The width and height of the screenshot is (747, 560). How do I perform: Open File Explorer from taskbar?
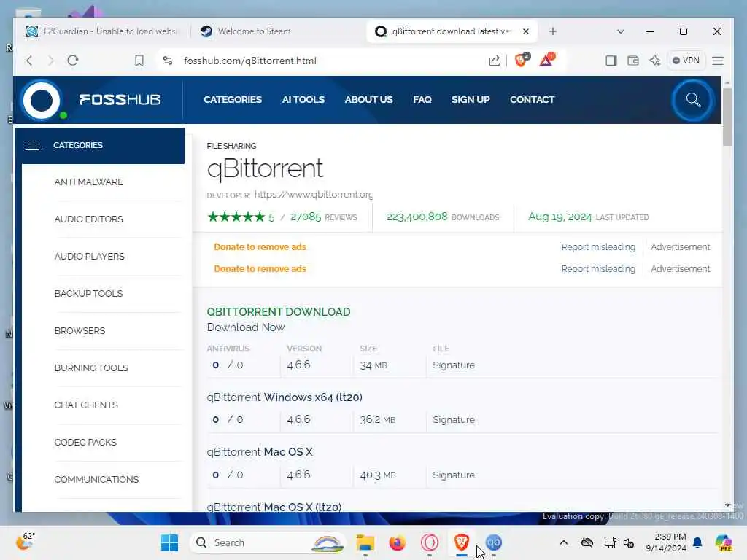point(365,542)
